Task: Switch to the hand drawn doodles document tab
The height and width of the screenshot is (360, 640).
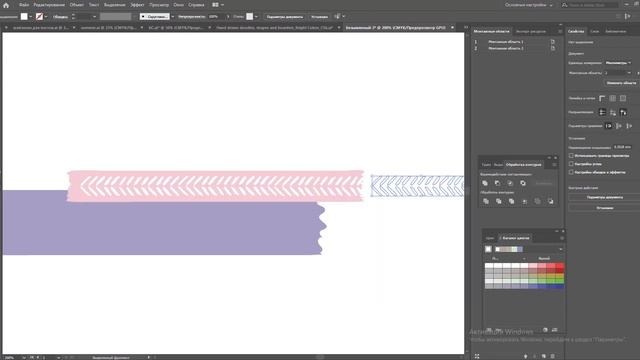Action: click(274, 28)
